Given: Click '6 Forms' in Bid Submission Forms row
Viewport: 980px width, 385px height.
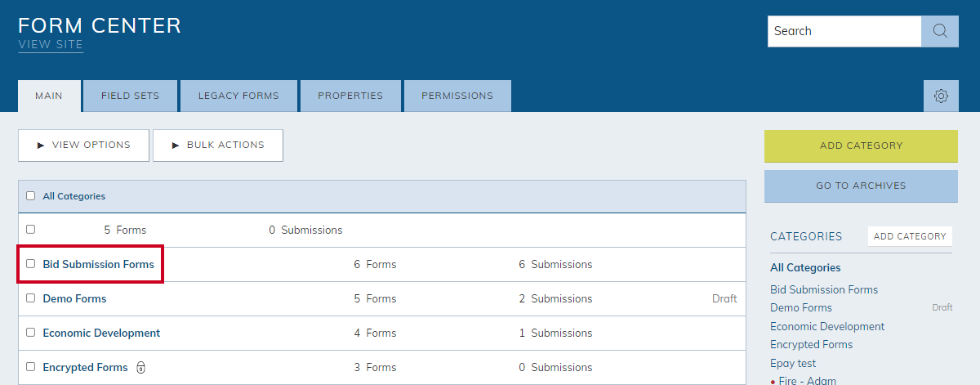Looking at the screenshot, I should (375, 264).
